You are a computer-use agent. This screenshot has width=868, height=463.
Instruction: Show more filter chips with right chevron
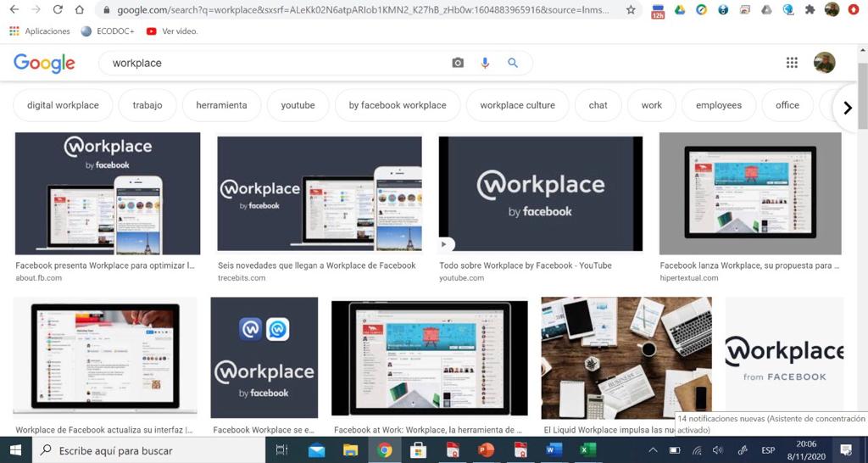point(848,108)
